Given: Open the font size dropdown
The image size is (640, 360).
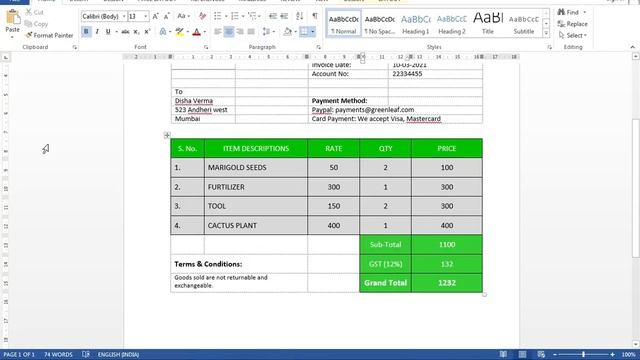Looking at the screenshot, I should (x=146, y=16).
